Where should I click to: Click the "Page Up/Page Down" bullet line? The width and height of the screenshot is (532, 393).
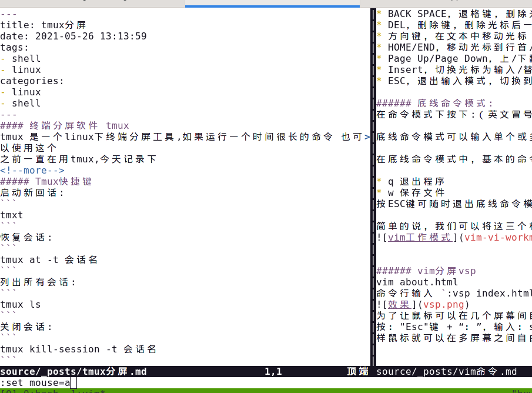click(454, 59)
